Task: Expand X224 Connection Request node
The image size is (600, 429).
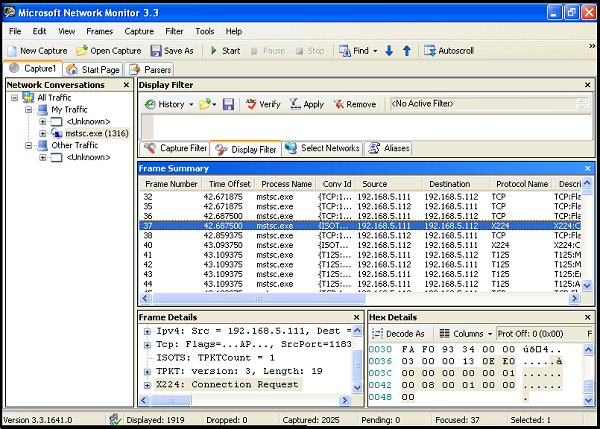Action: tap(147, 385)
